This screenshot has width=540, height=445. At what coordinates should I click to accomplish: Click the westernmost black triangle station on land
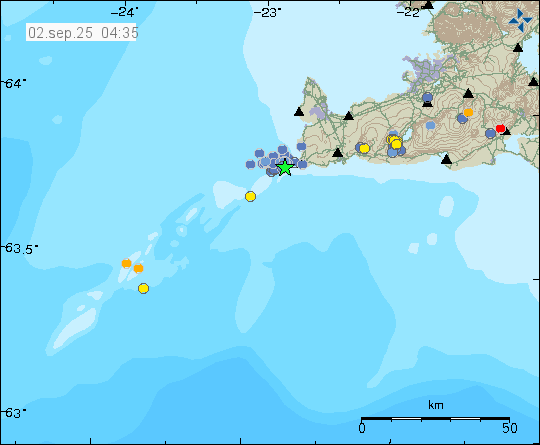click(299, 112)
